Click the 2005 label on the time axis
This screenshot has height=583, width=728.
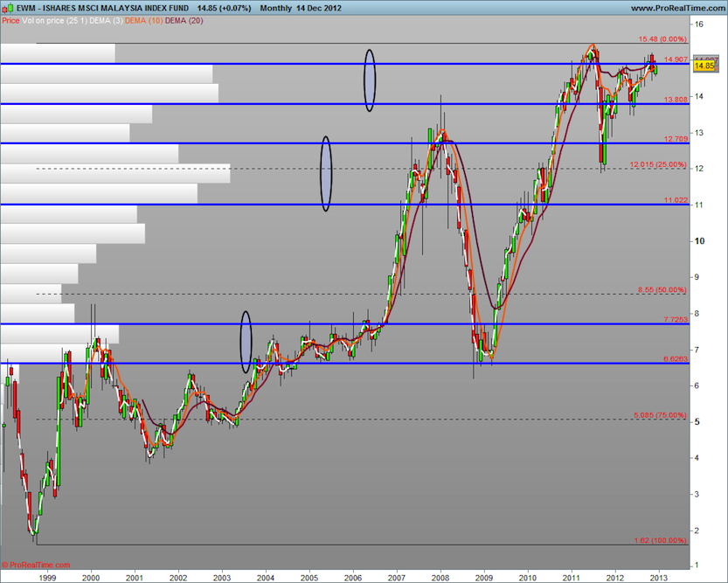tap(309, 578)
